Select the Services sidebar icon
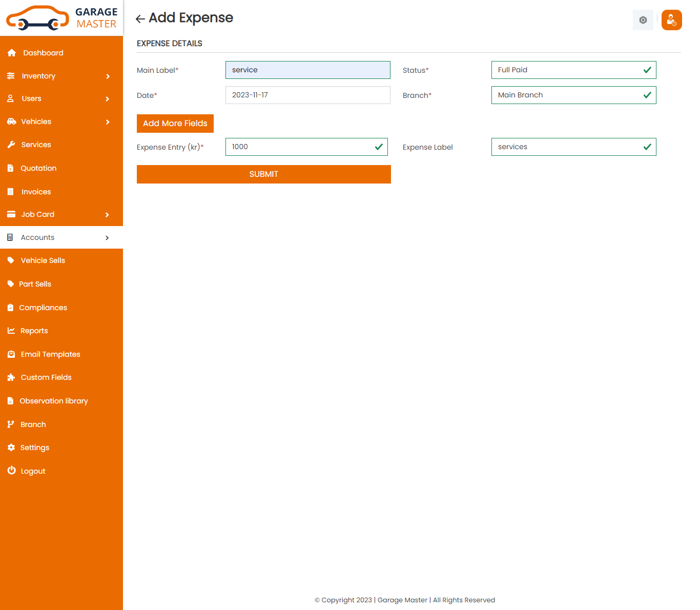700x610 pixels. 11,144
